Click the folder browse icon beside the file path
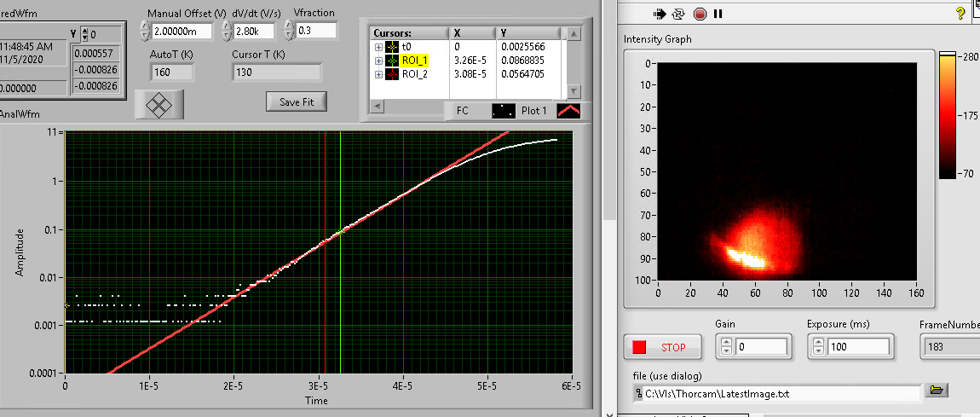The height and width of the screenshot is (417, 980). pos(937,391)
